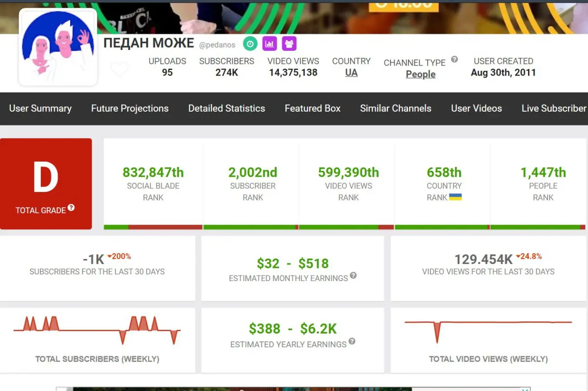Click the 95 uploads value

(167, 73)
